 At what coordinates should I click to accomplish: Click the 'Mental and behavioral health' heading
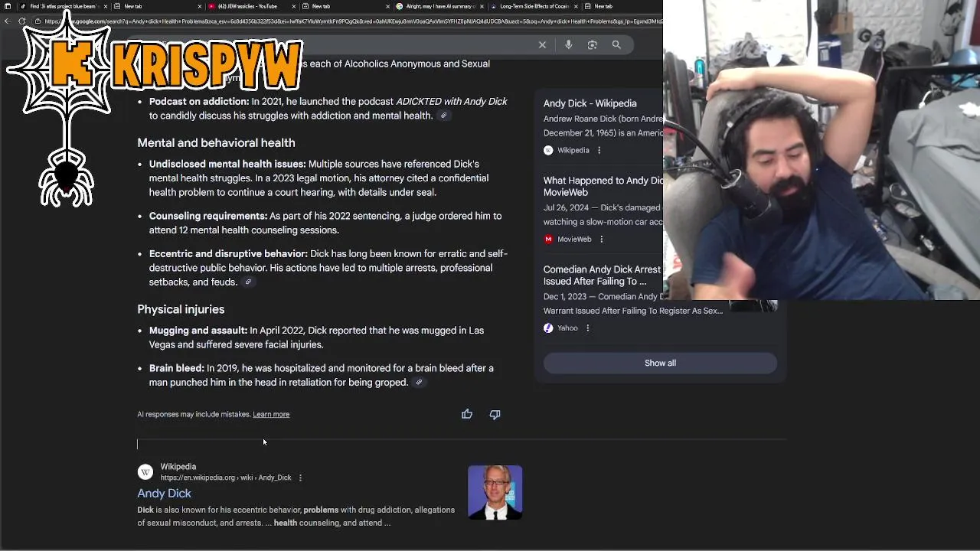click(x=216, y=143)
